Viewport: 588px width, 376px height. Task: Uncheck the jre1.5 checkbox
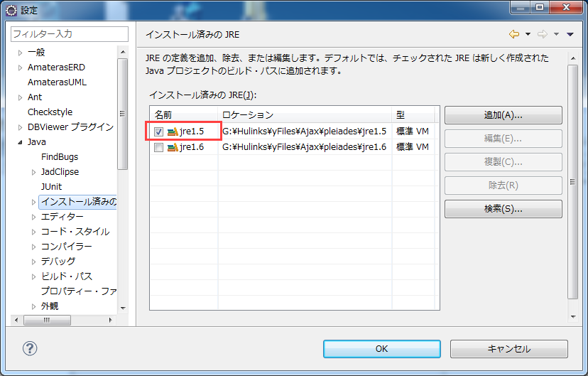pyautogui.click(x=158, y=131)
